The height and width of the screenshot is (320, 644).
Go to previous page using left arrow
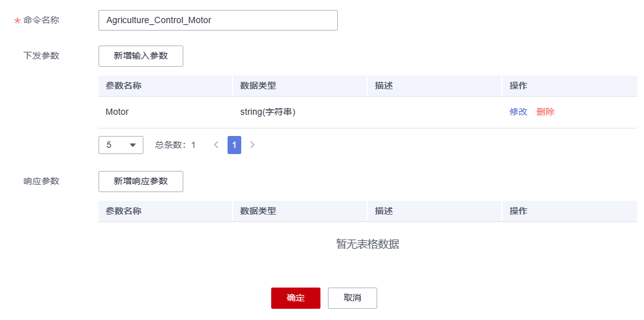tap(216, 145)
